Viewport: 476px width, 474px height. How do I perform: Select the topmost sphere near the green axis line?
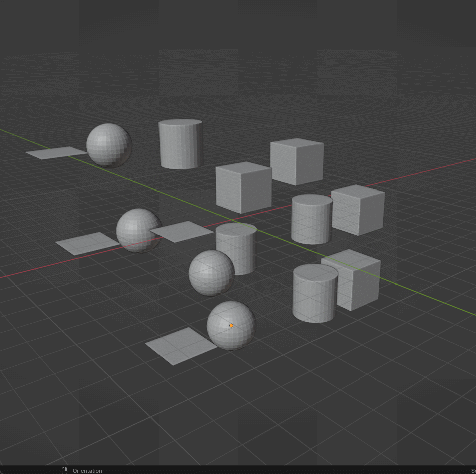[x=109, y=146]
